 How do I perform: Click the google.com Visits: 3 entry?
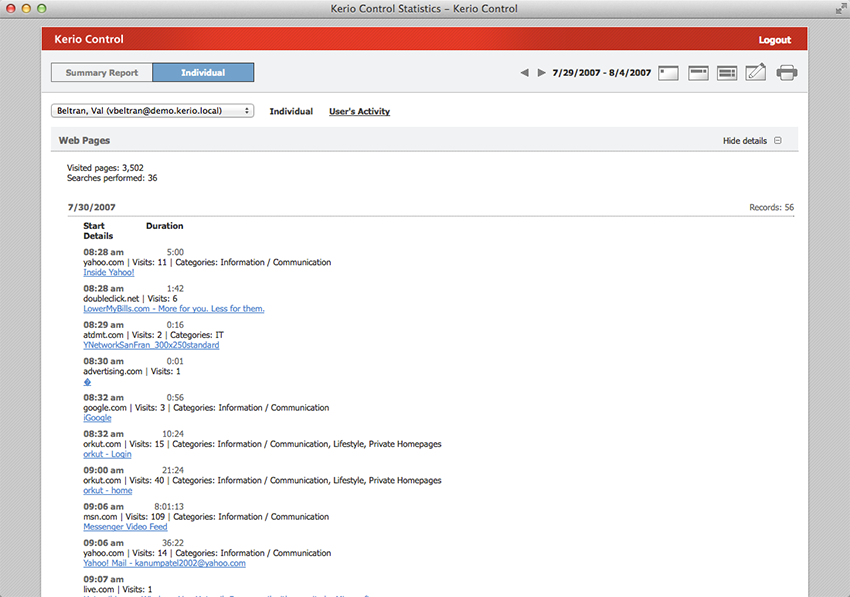pyautogui.click(x=206, y=407)
